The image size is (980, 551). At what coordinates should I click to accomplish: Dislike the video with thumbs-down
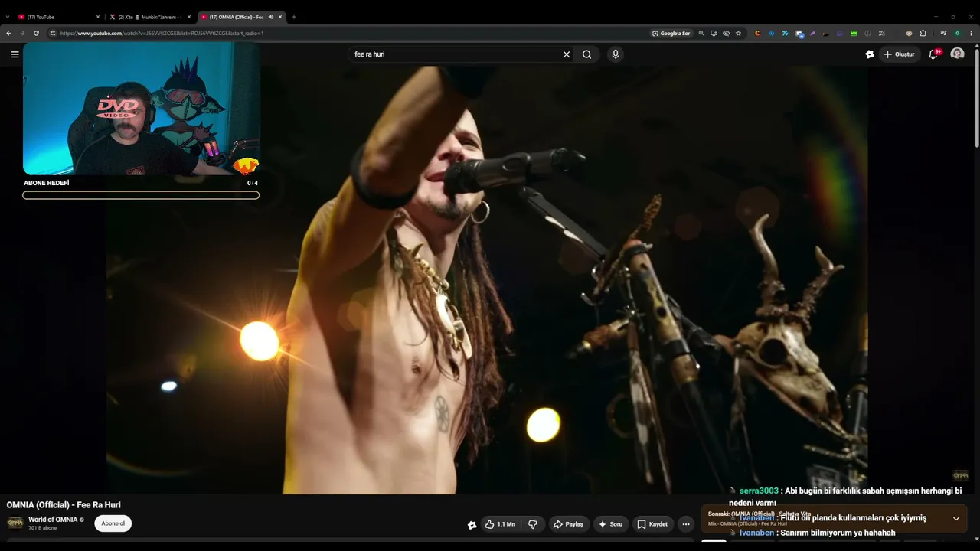point(533,524)
